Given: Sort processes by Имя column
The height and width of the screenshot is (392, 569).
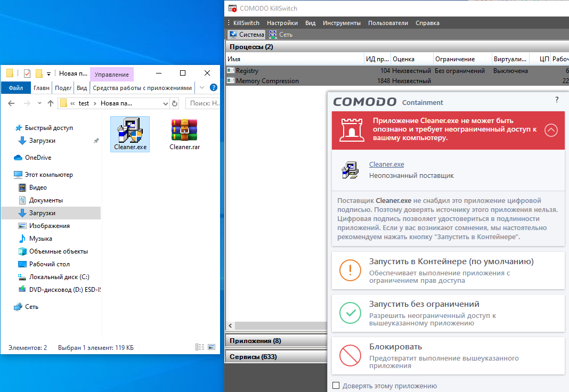Looking at the screenshot, I should (295, 59).
